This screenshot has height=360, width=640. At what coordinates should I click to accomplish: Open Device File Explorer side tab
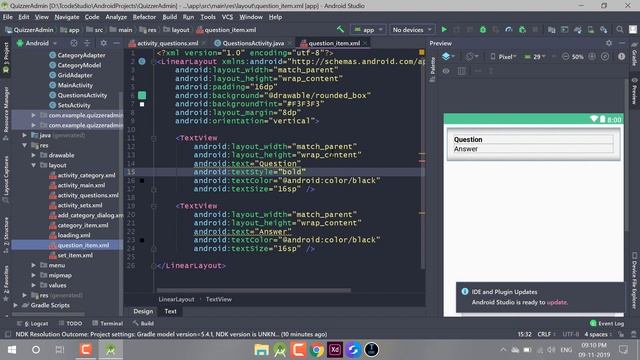coord(634,281)
